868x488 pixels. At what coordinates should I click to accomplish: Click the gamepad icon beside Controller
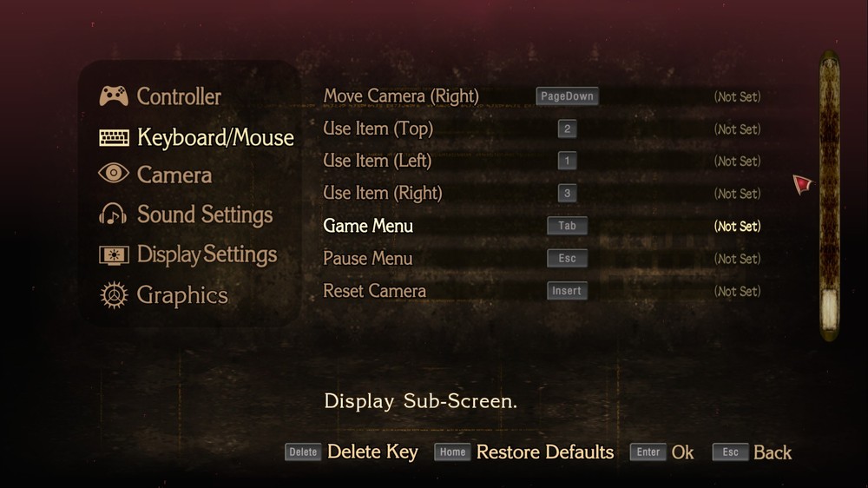[114, 96]
